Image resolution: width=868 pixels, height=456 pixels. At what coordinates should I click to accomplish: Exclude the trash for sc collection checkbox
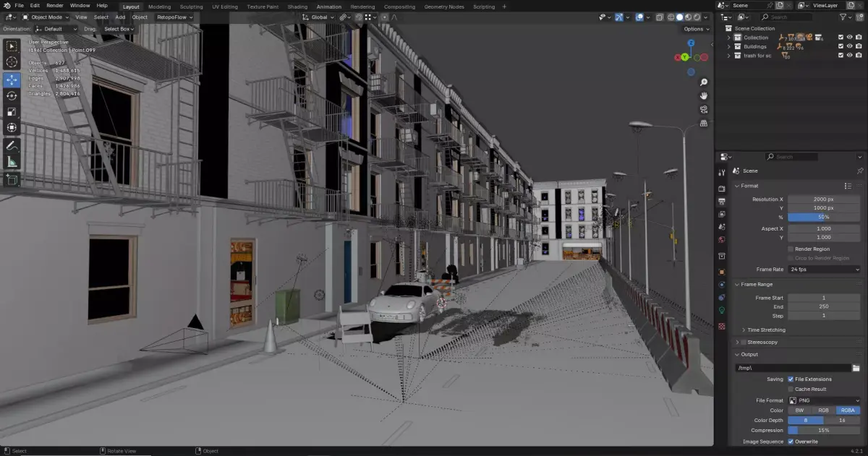[x=841, y=56]
